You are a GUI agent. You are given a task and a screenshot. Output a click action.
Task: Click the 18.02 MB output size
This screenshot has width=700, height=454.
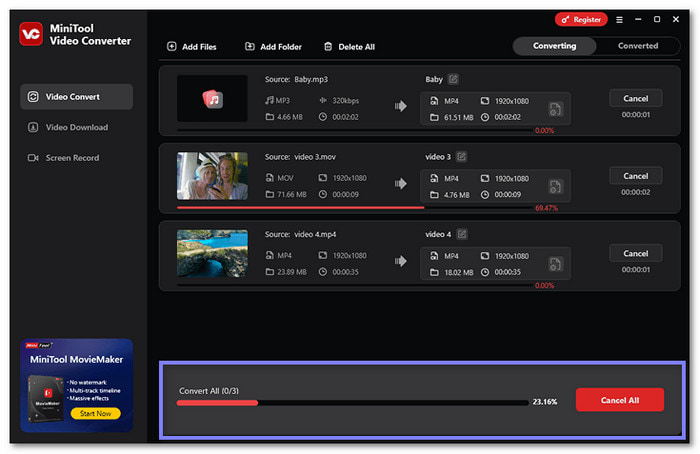(x=458, y=272)
